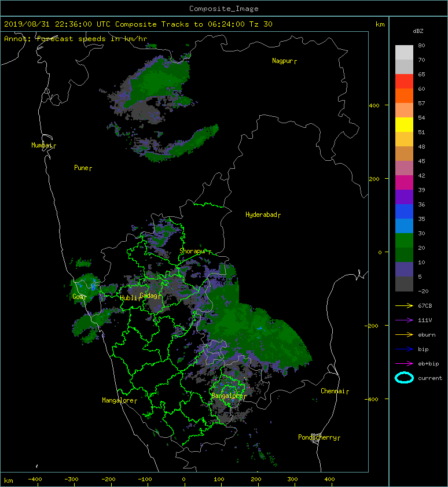Click the 2019/08/31 22:36:00 UTC timestamp
The height and width of the screenshot is (487, 448).
(57, 24)
